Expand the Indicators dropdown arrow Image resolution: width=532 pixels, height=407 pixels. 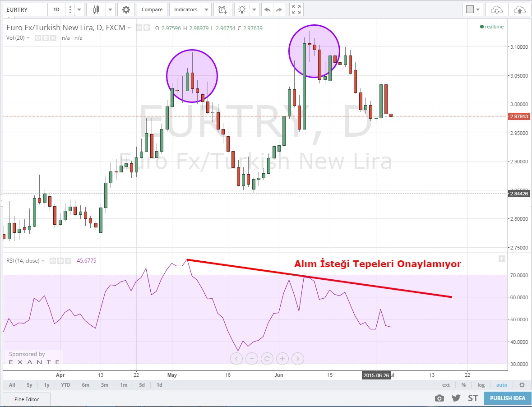[x=206, y=9]
